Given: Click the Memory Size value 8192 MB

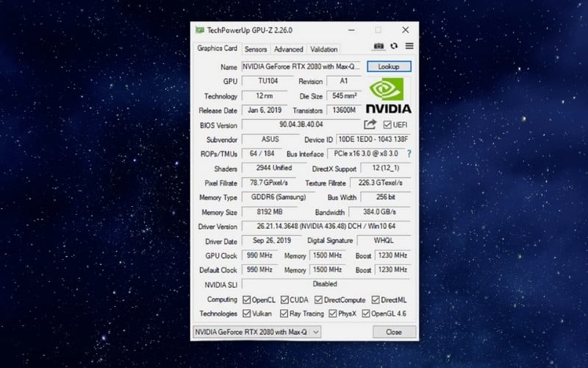Looking at the screenshot, I should point(270,212).
